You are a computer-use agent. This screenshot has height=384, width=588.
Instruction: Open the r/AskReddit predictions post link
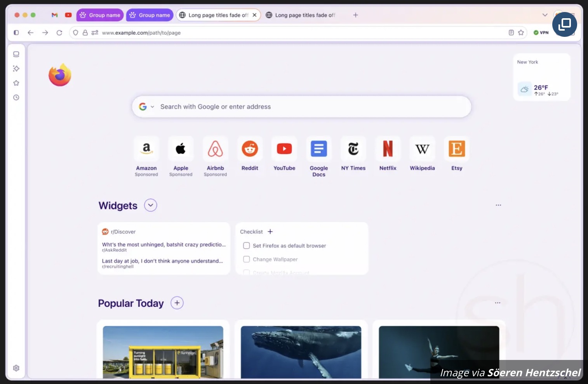point(164,245)
